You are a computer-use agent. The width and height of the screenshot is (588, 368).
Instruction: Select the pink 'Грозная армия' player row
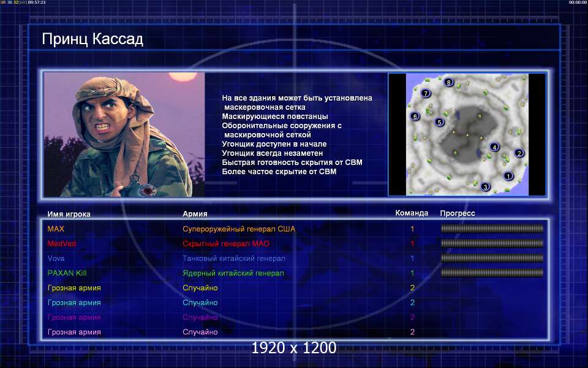click(74, 332)
